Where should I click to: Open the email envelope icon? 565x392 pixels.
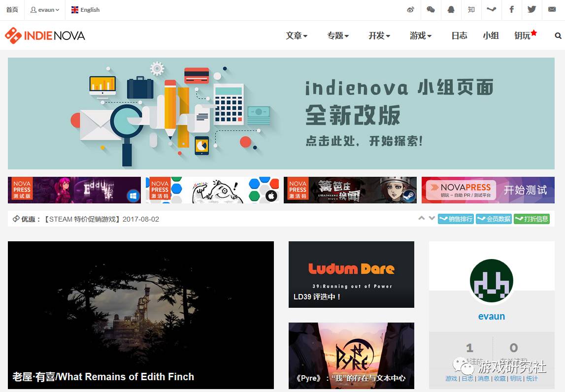click(552, 9)
